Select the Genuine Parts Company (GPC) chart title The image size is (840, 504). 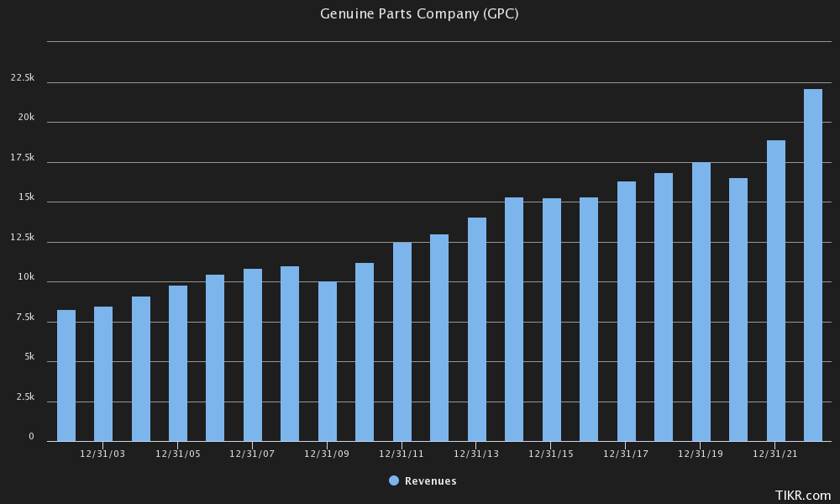click(x=419, y=14)
